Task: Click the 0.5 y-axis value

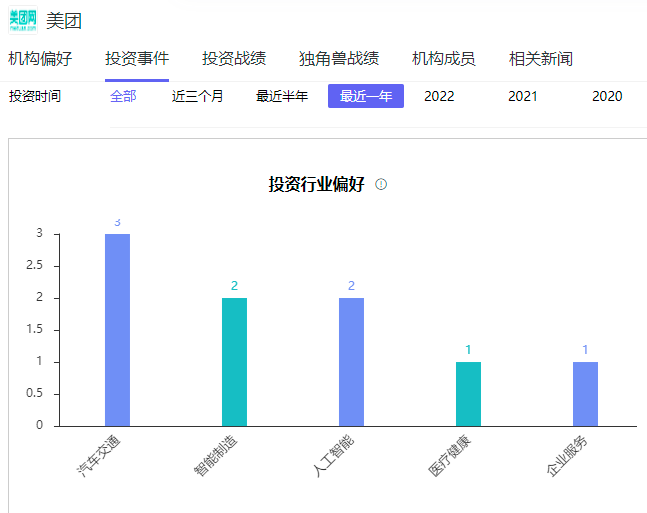Action: 34,393
